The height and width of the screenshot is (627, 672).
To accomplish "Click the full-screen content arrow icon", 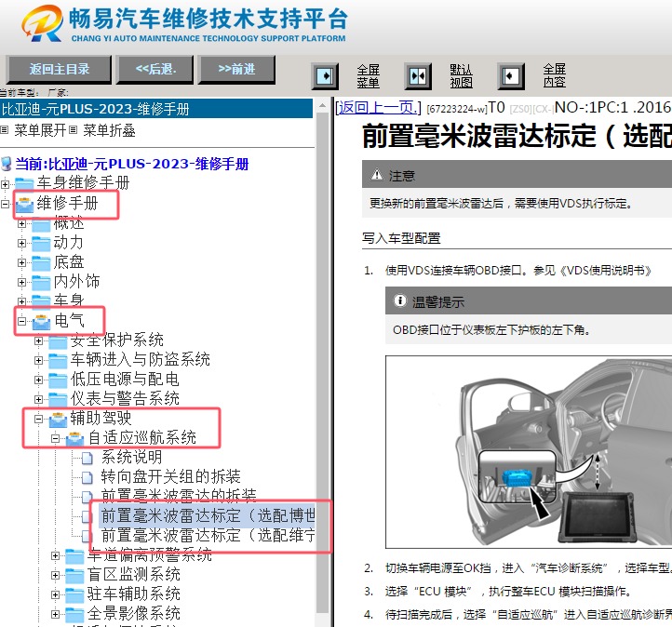I will (511, 76).
